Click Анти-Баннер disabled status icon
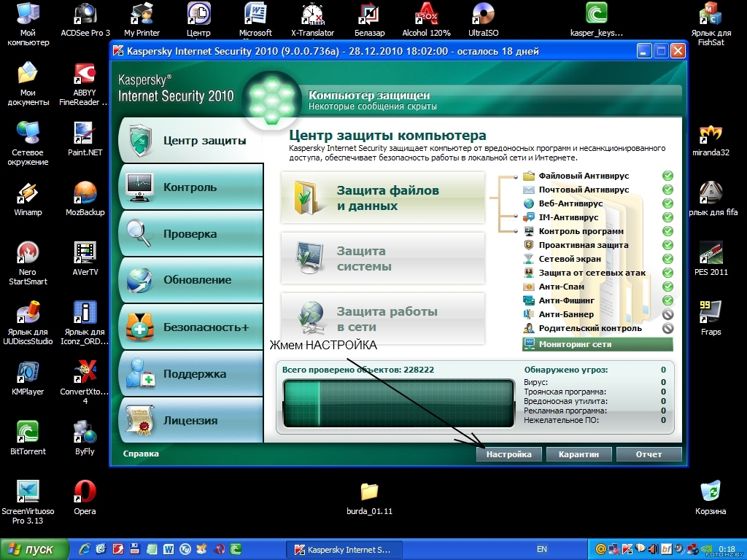Image resolution: width=747 pixels, height=560 pixels. click(668, 314)
